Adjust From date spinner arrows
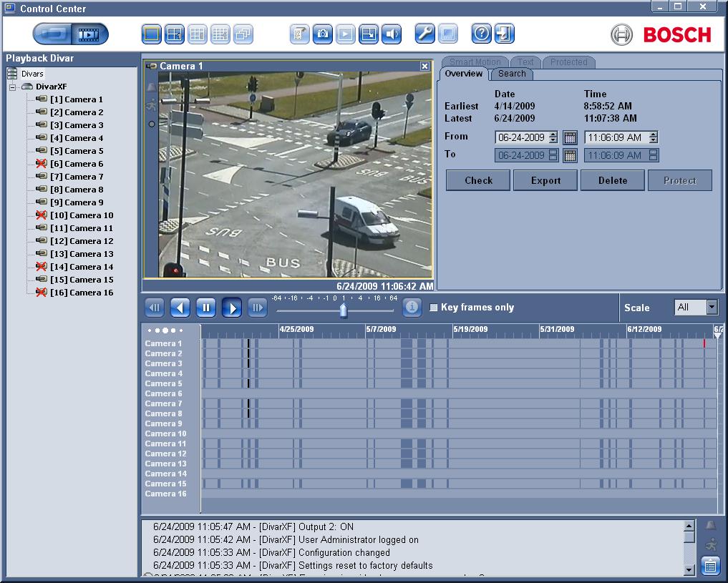728x583 pixels. (x=553, y=137)
